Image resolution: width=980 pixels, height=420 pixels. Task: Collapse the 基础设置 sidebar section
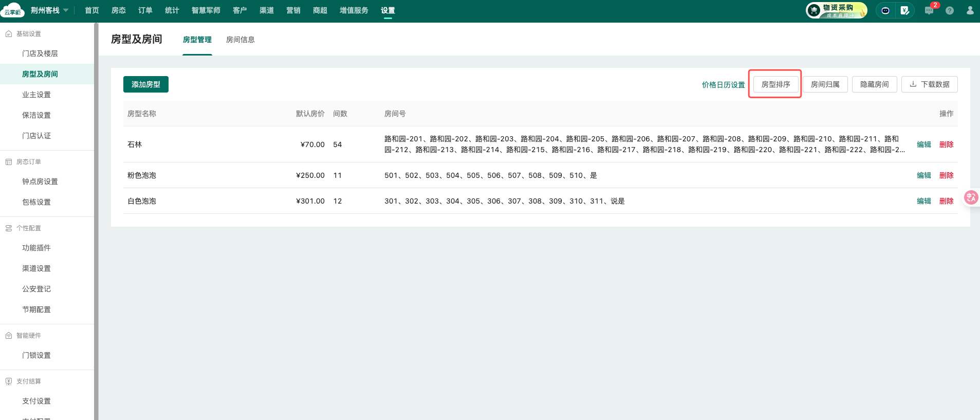pyautogui.click(x=29, y=34)
